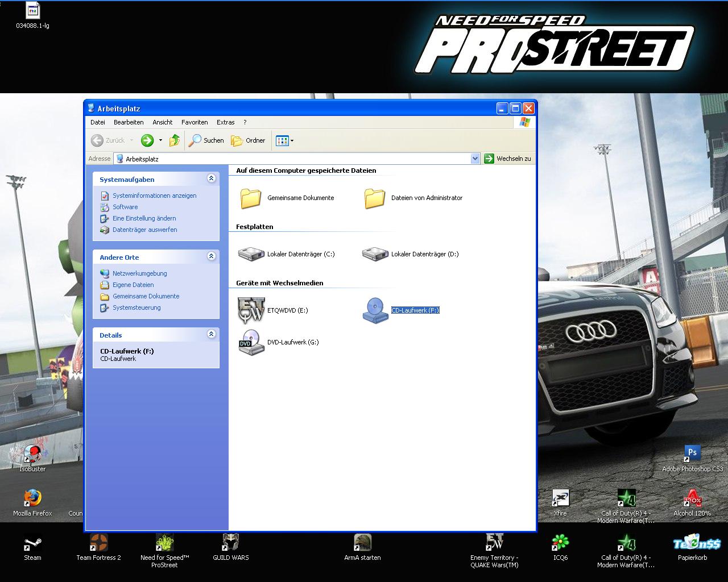The width and height of the screenshot is (728, 582).
Task: Select the ETQWDVD (E:) disc icon
Action: (251, 310)
